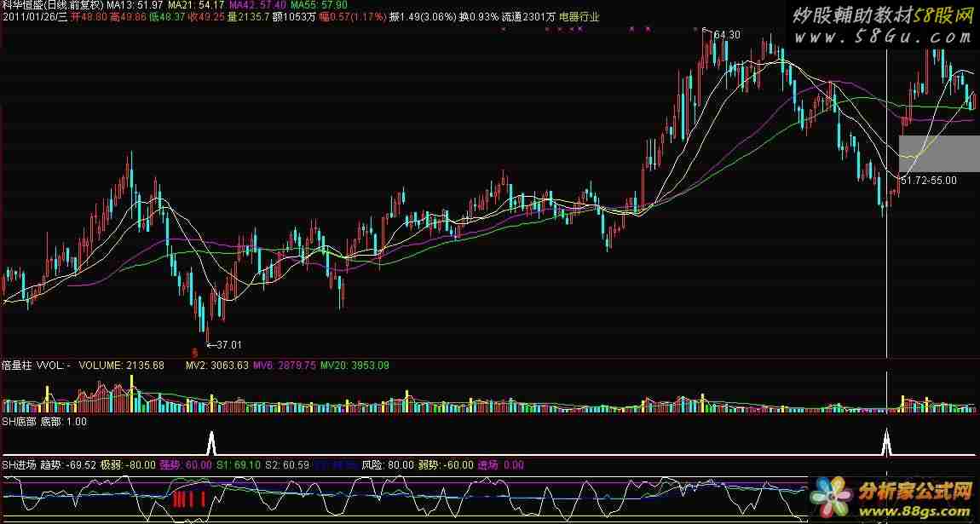This screenshot has height=524, width=980.
Task: Click the arrow pointing to the 64.30 high
Action: click(706, 33)
